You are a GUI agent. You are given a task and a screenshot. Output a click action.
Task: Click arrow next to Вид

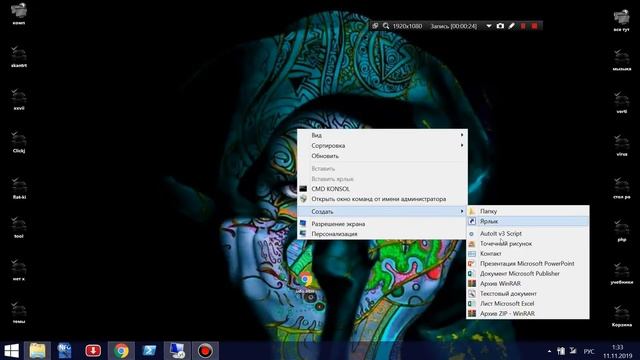462,135
